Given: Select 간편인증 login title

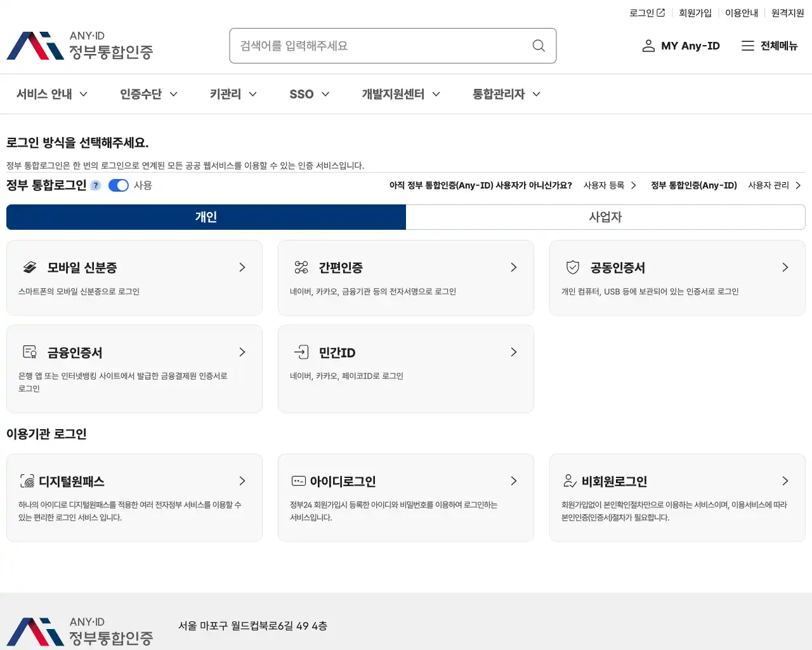Looking at the screenshot, I should point(341,268).
